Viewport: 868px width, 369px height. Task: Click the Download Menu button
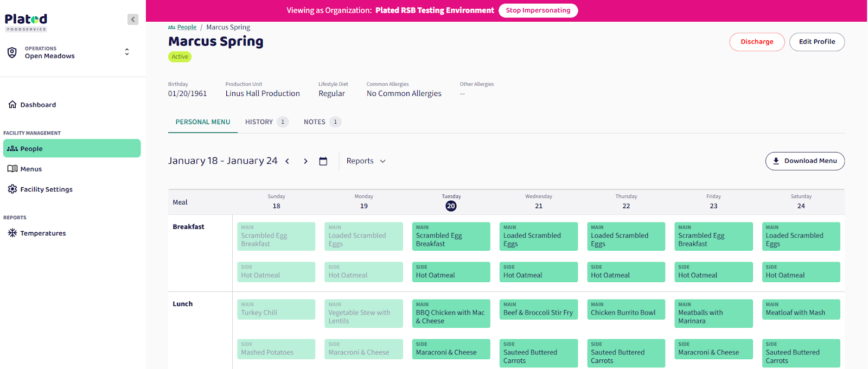point(805,161)
